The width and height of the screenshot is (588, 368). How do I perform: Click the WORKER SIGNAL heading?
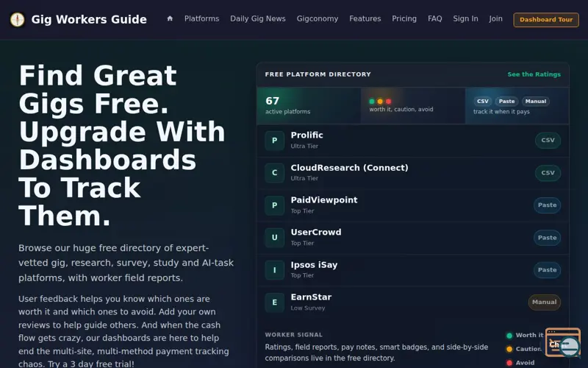coord(293,335)
